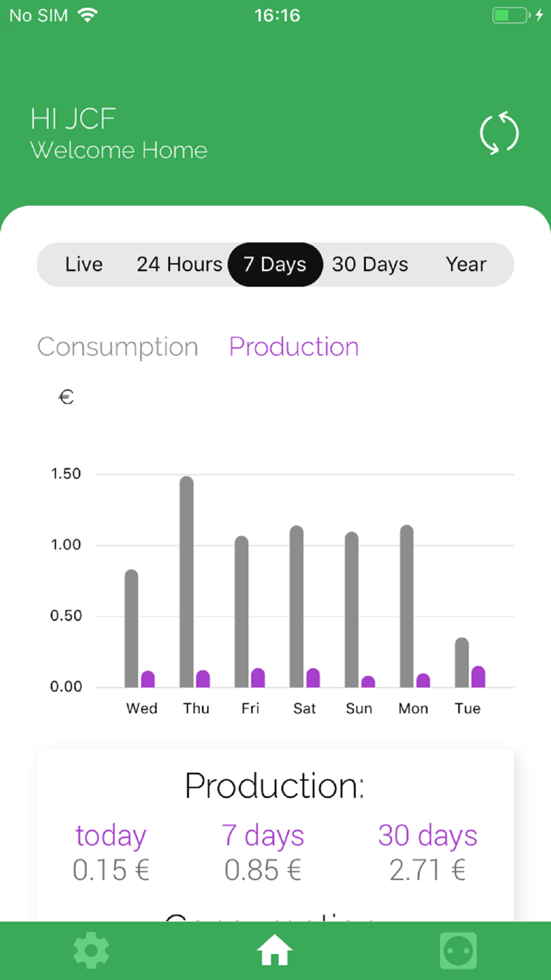Toggle the Consumption chart series
The image size is (551, 980).
coord(118,347)
